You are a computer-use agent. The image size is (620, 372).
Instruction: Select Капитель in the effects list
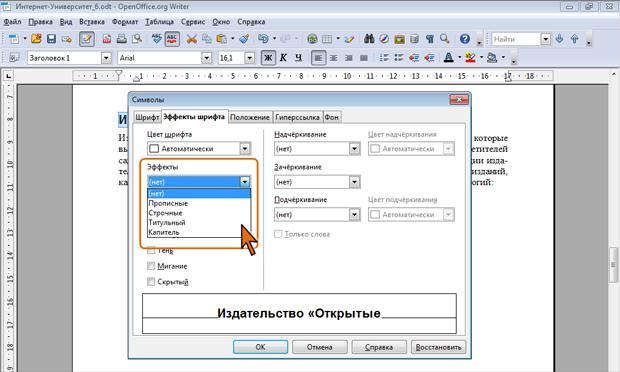pyautogui.click(x=164, y=232)
